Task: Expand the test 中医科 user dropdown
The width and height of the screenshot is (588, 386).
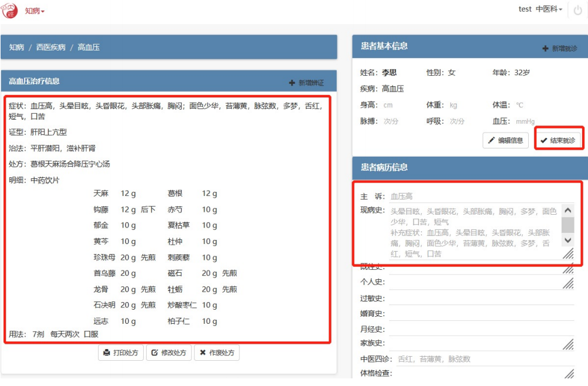Action: pos(540,9)
